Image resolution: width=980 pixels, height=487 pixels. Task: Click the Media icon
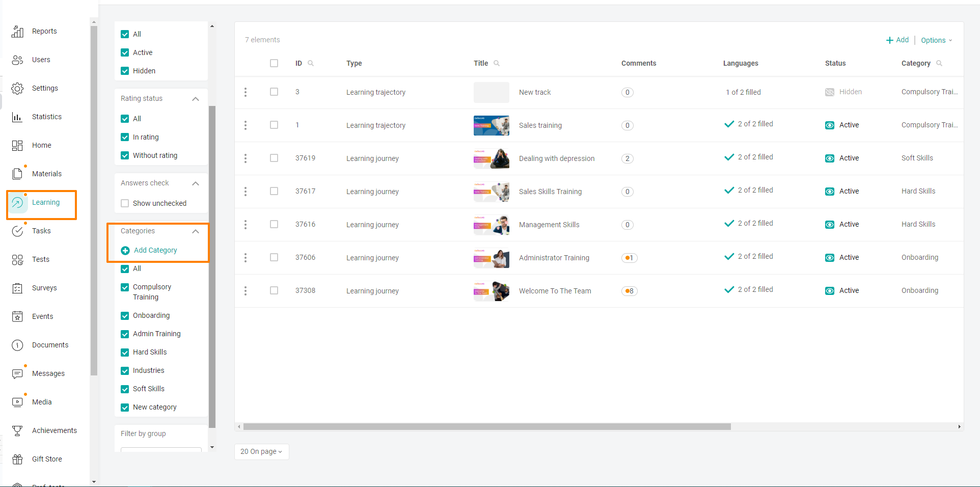pos(17,402)
